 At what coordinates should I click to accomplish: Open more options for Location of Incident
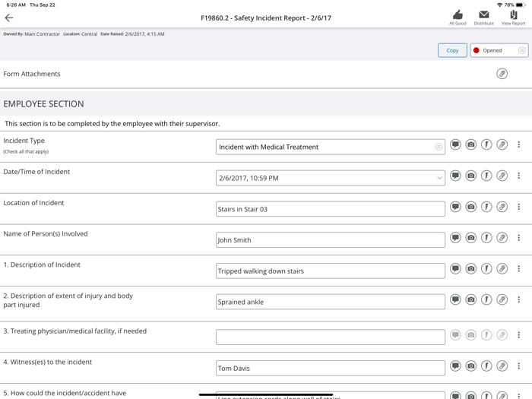point(519,207)
